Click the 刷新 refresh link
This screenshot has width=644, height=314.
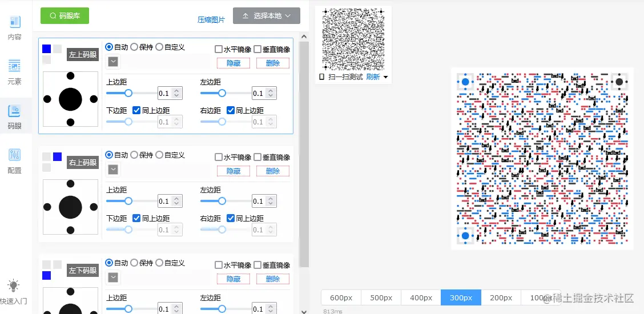(x=373, y=77)
